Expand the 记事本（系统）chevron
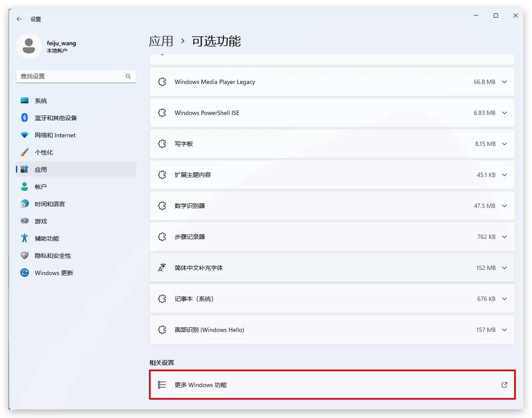This screenshot has width=532, height=418. 504,299
